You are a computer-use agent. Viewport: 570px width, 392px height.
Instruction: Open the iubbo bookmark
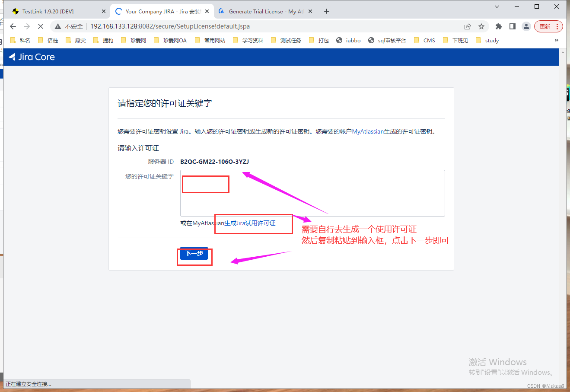tap(348, 40)
